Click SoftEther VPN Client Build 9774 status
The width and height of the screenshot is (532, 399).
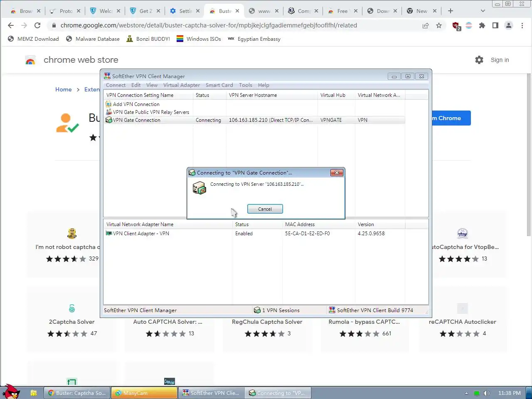371,310
